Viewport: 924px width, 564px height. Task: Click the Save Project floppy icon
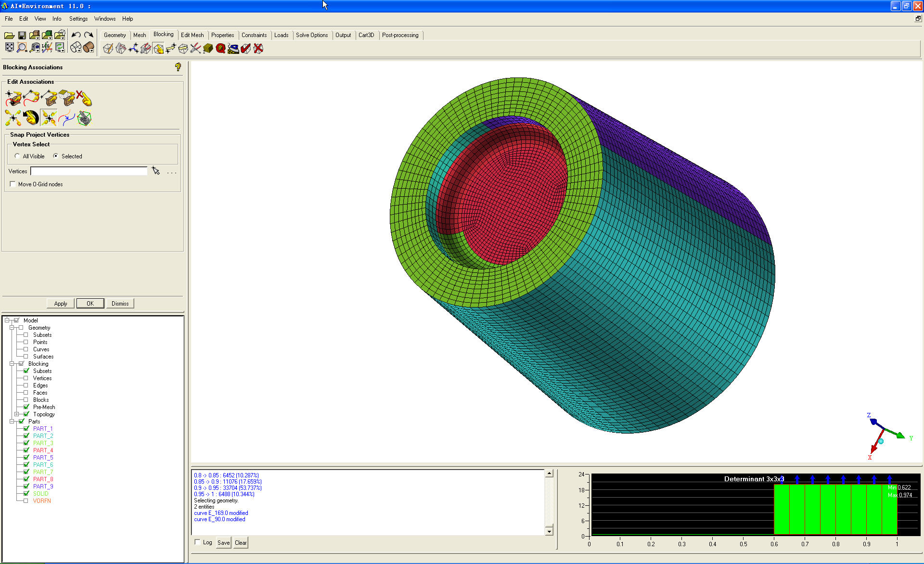22,35
